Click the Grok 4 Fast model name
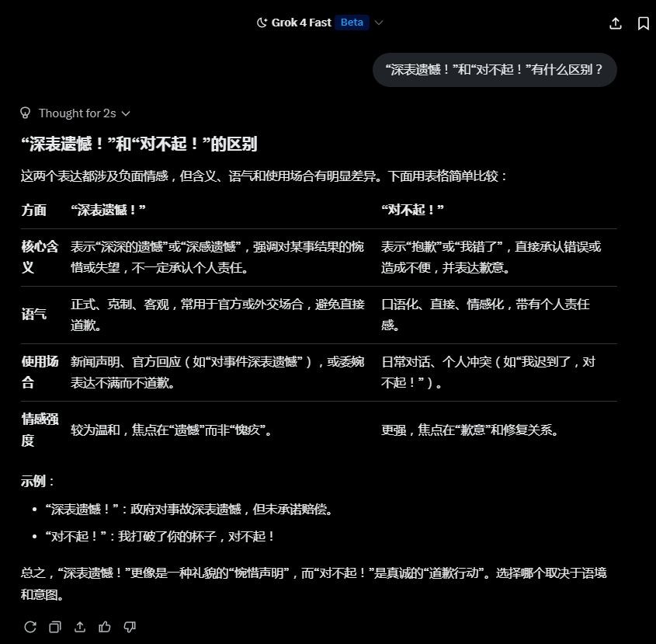 pos(301,23)
